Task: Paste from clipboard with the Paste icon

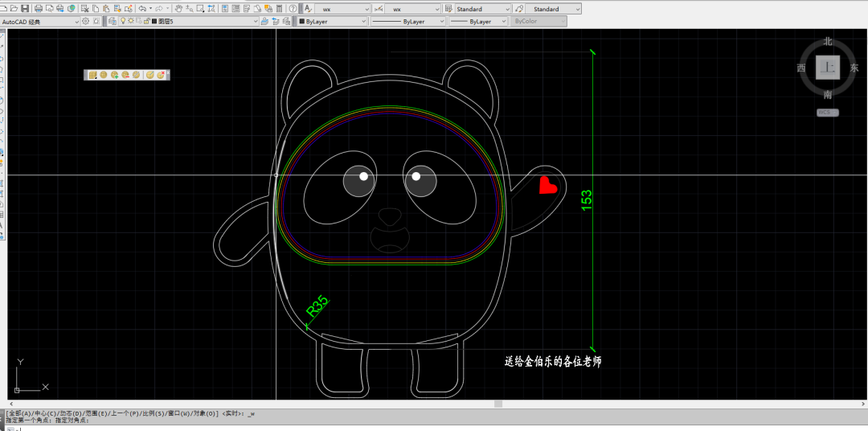Action: point(106,8)
